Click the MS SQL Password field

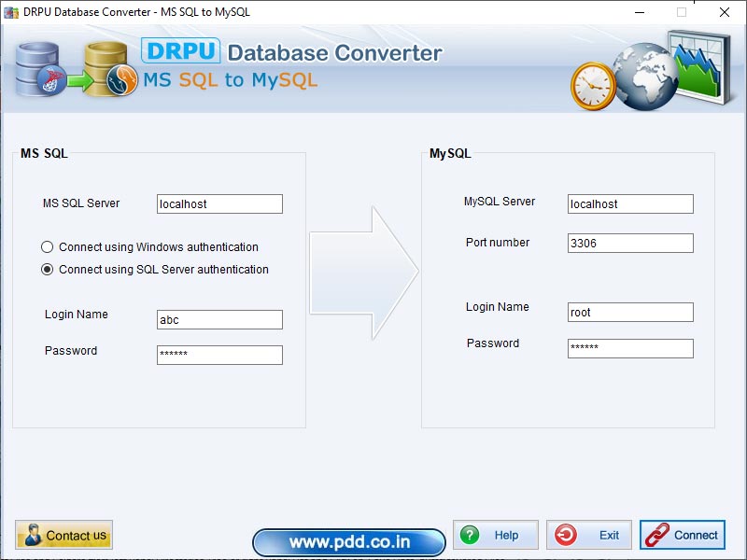point(219,355)
